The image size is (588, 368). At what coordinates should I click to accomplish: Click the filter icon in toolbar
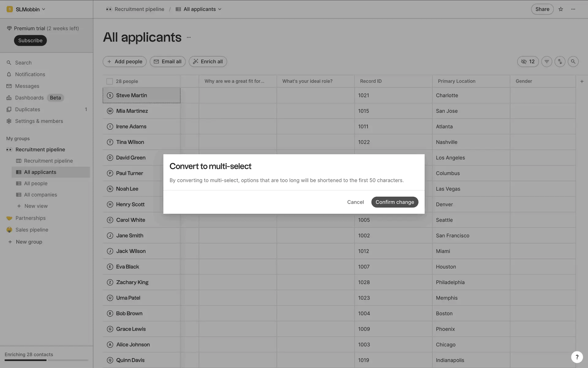547,62
